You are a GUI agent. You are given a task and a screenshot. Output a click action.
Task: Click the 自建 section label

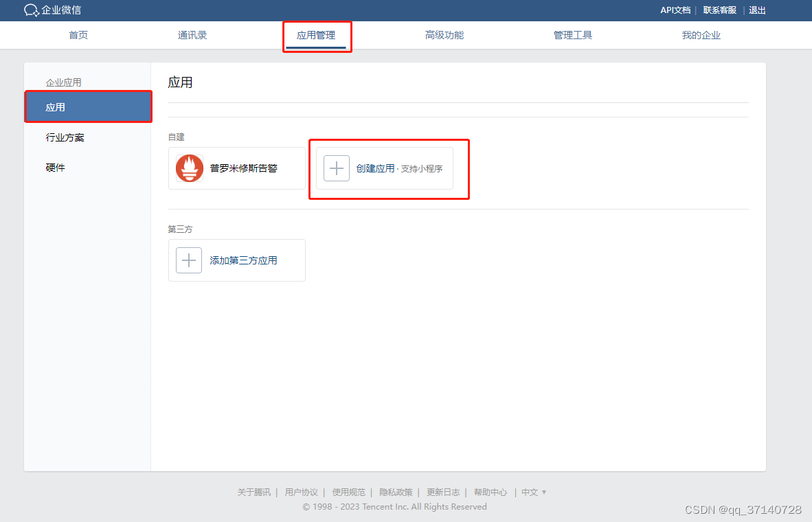[176, 137]
